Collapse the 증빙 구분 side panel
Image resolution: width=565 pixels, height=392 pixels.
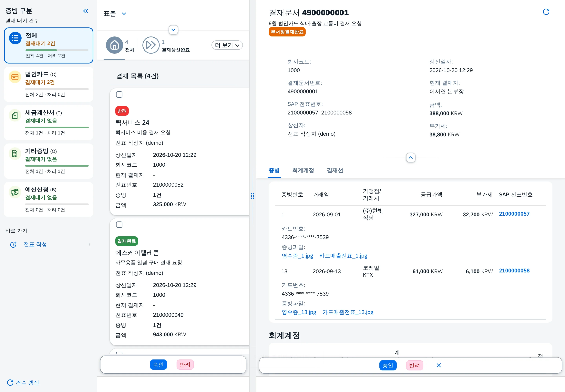click(x=86, y=11)
